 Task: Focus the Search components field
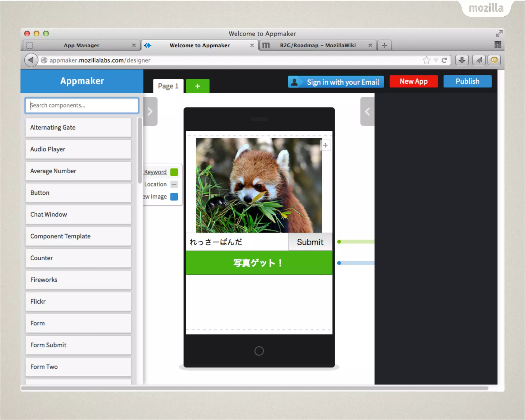pos(82,105)
